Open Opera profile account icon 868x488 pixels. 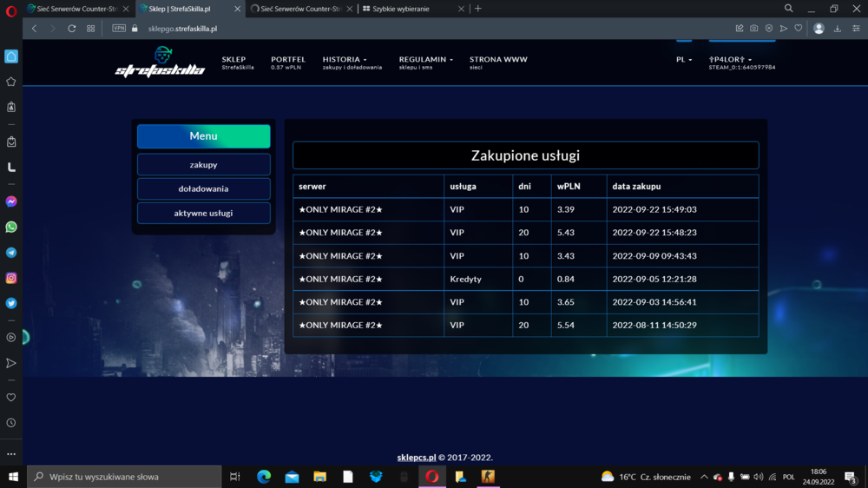[x=819, y=29]
